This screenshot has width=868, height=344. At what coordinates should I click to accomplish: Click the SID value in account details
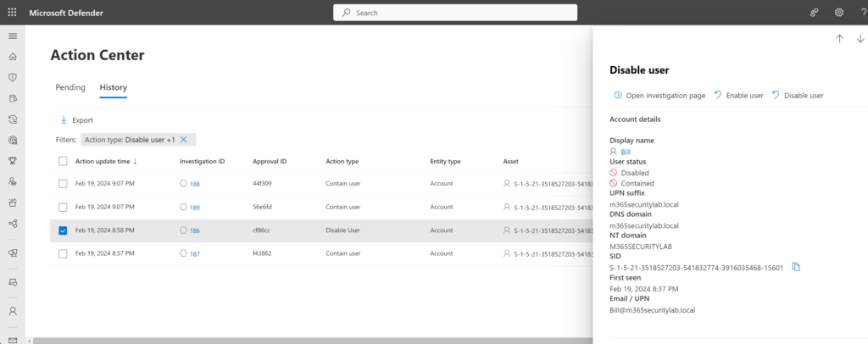click(x=697, y=268)
